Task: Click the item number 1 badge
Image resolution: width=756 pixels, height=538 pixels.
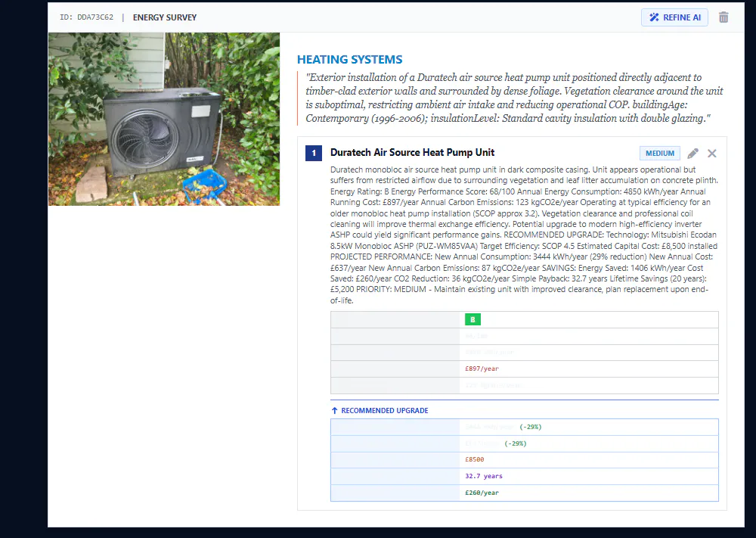Action: point(314,153)
